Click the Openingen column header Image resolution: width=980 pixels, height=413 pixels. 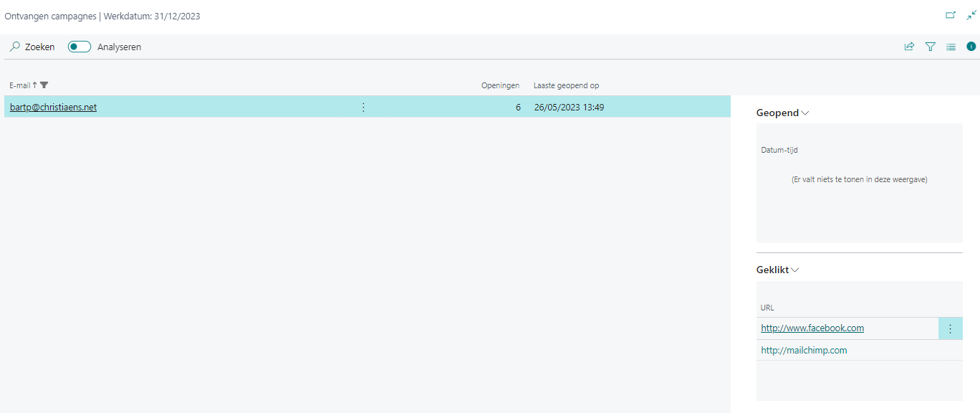[500, 85]
